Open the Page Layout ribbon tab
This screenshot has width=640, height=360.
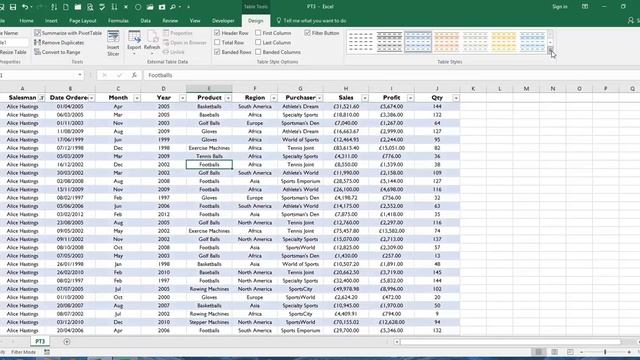83,21
